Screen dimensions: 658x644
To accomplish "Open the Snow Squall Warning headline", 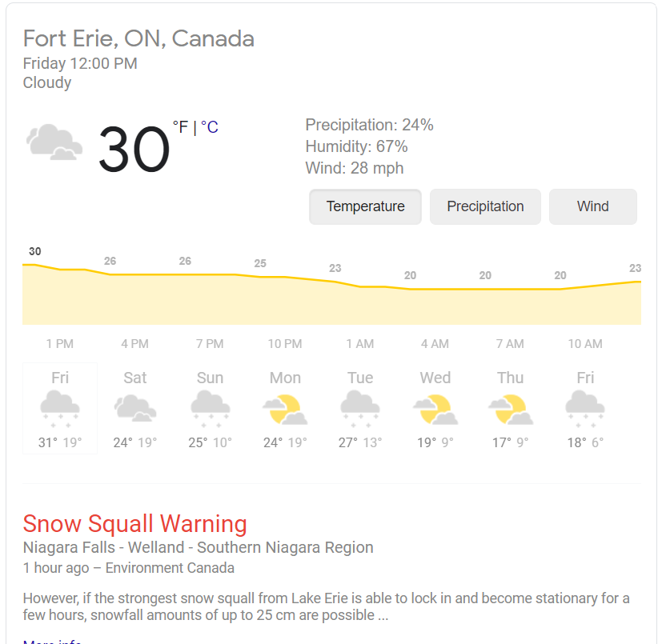I will pos(134,524).
